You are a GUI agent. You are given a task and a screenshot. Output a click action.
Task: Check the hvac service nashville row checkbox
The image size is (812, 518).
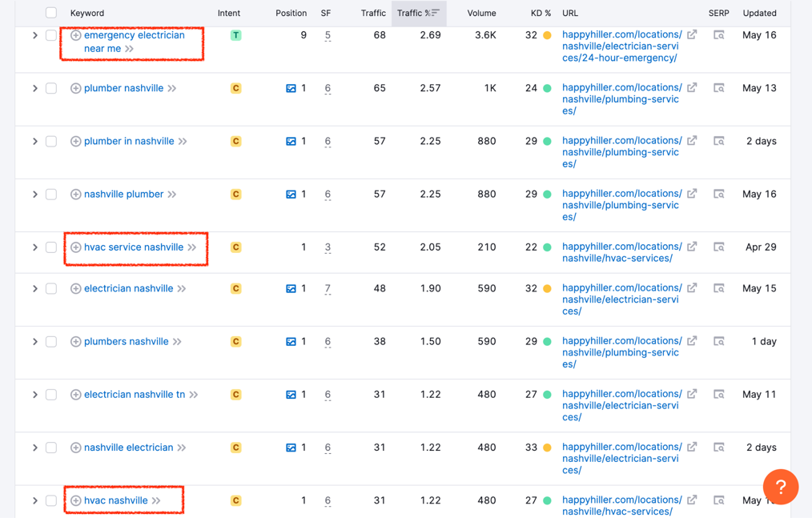(50, 247)
